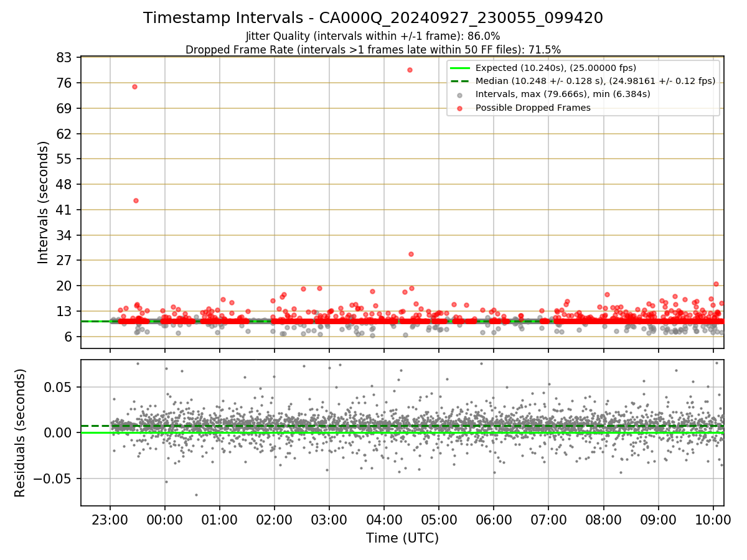This screenshot has width=747, height=560.
Task: Click the '03:00' time tick label
Action: point(329,519)
